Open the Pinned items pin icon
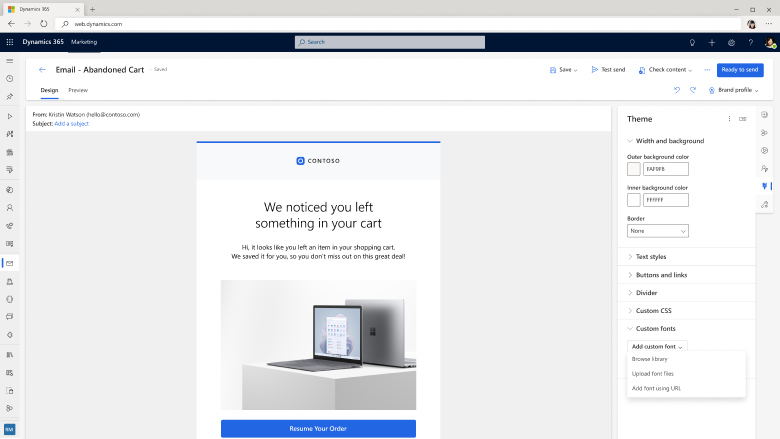780x439 pixels. [9, 96]
